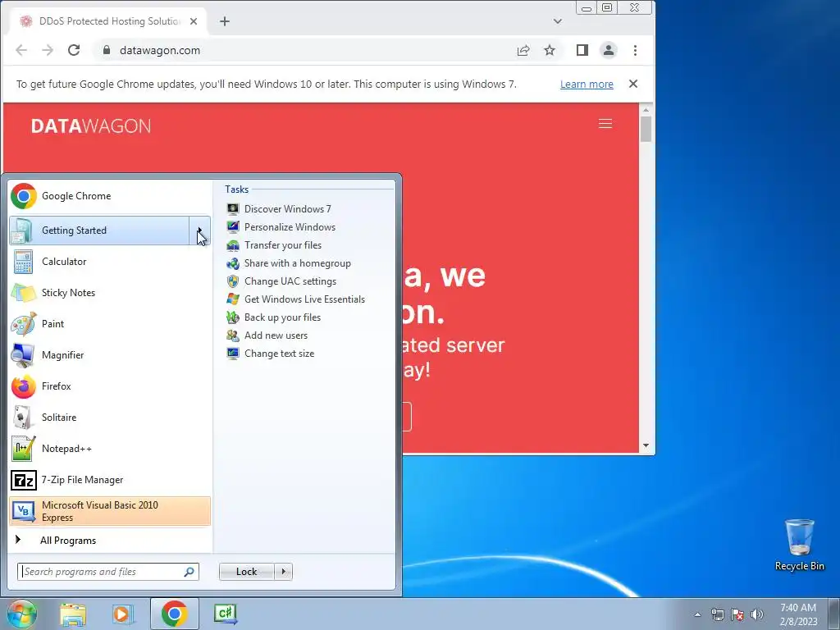Open Action Center flag icon

[737, 614]
